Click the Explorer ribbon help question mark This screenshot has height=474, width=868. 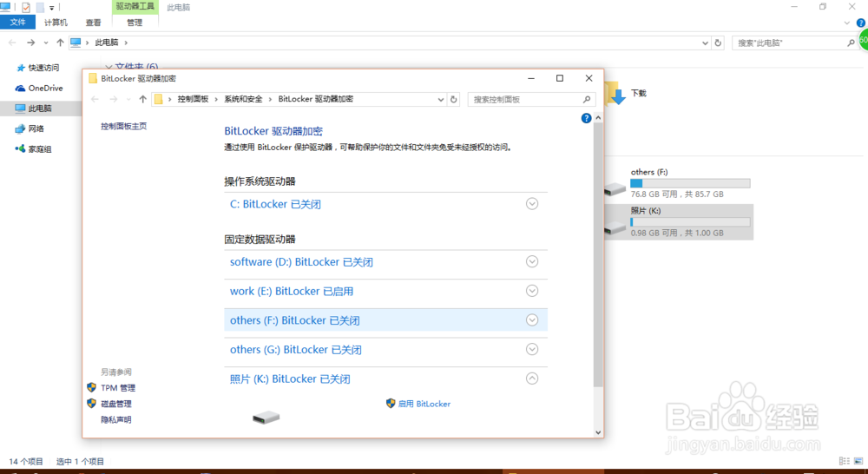point(861,23)
